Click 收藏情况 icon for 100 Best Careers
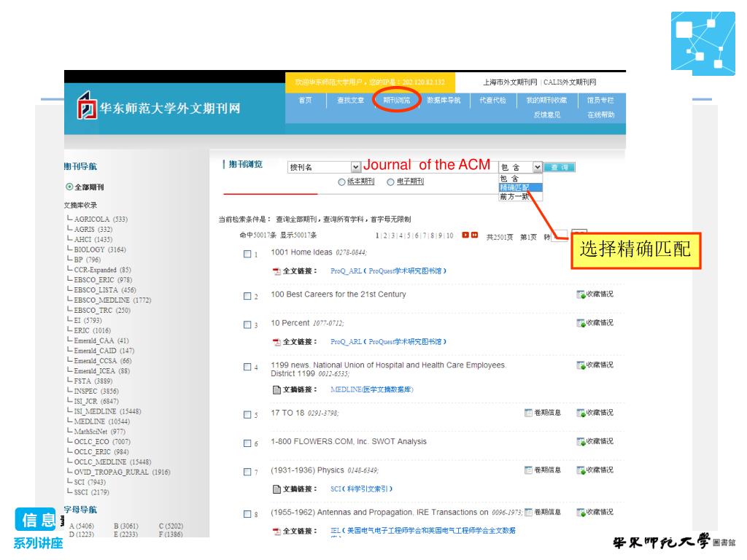Viewport: 747px width, 560px height. 581,295
